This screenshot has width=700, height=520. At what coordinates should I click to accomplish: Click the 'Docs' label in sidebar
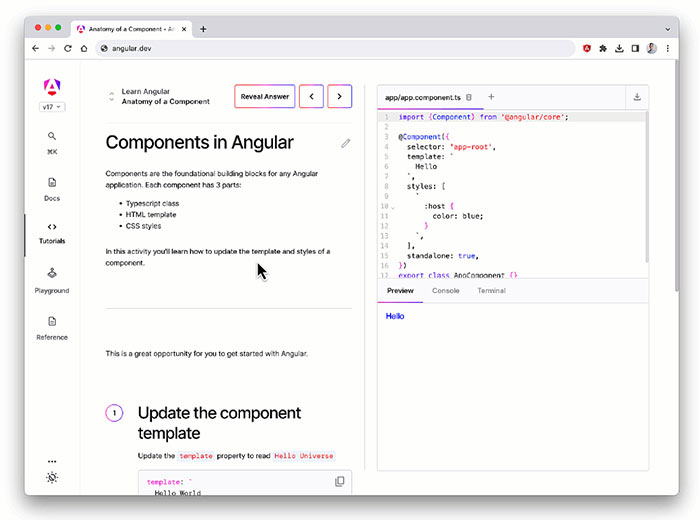pyautogui.click(x=52, y=198)
